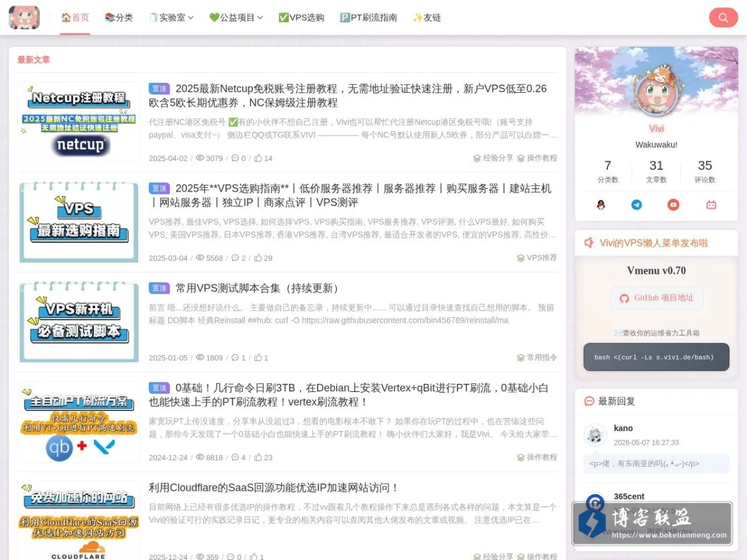Open the VPS新开机必备测试脚本 thumbnail
The image size is (747, 560).
78,322
